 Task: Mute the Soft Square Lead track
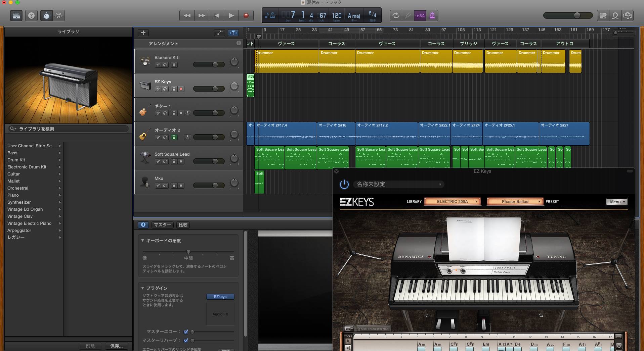pos(158,161)
